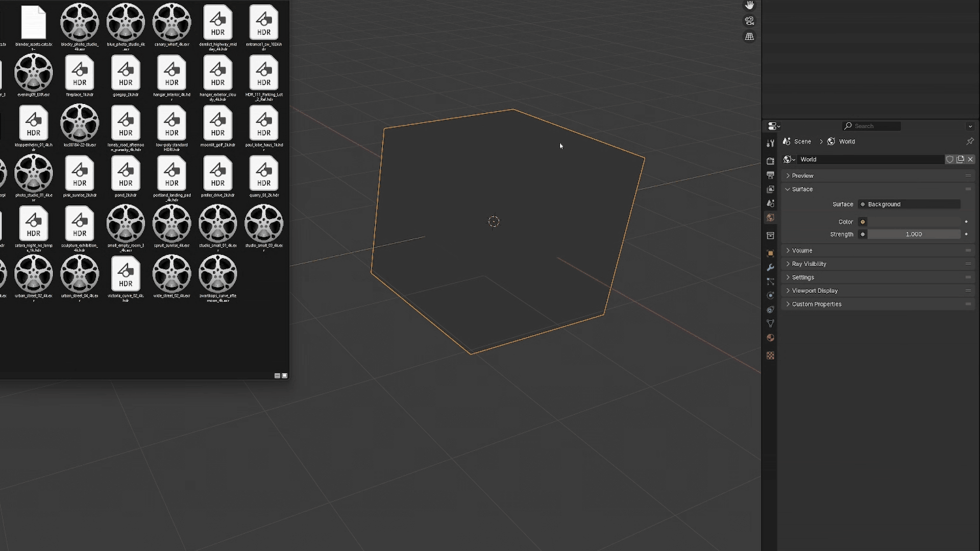Click the new world duplicate button

point(960,160)
